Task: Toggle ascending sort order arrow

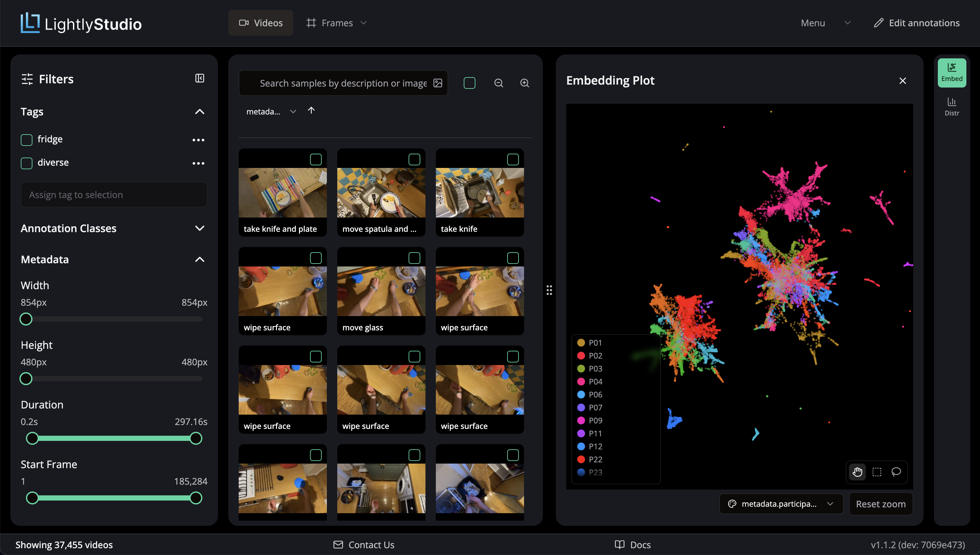Action: pyautogui.click(x=311, y=111)
